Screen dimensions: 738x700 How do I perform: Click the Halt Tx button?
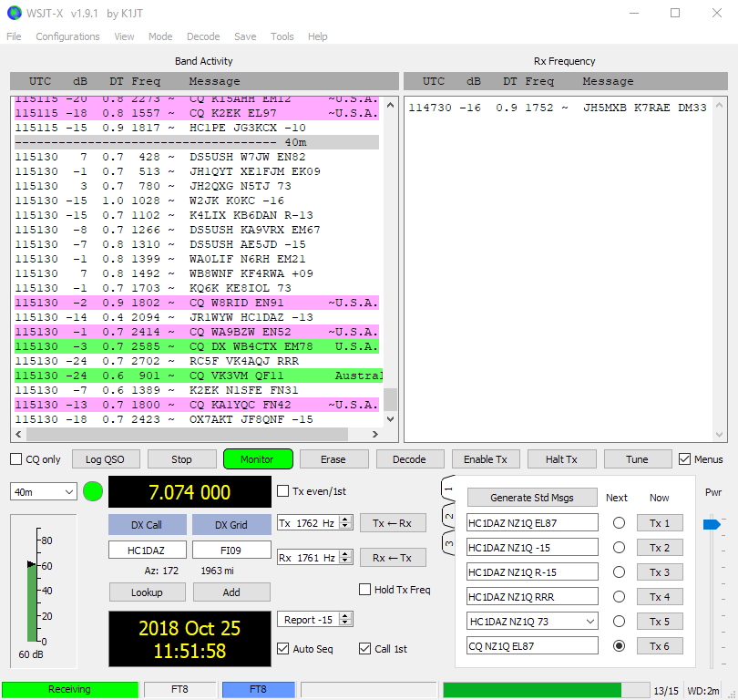point(561,459)
